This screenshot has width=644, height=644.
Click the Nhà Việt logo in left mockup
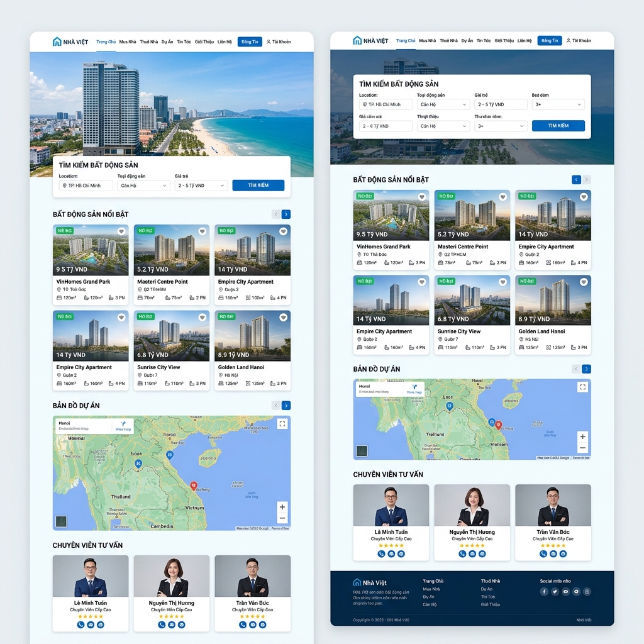tap(70, 42)
